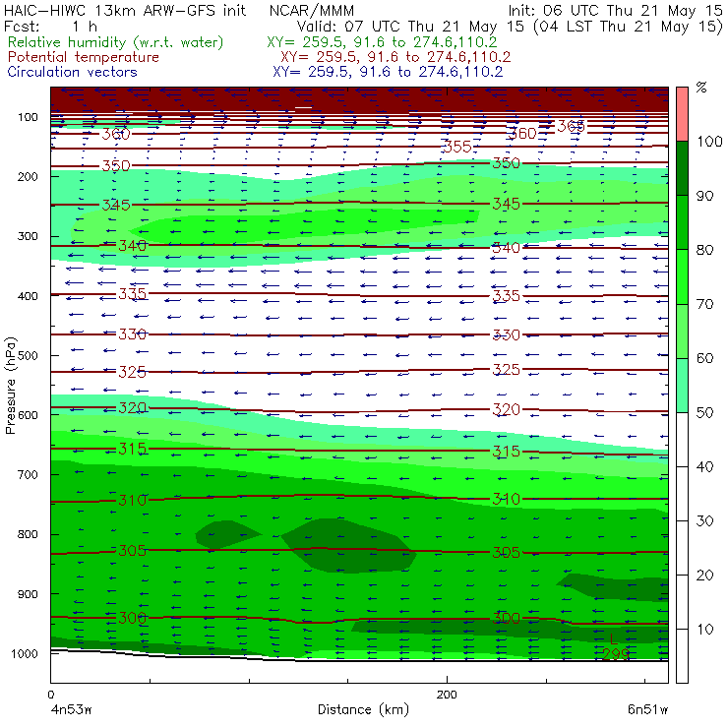Screen dimensions: 728x728
Task: Click the 'Potential temperature' legend label
Action: [83, 57]
